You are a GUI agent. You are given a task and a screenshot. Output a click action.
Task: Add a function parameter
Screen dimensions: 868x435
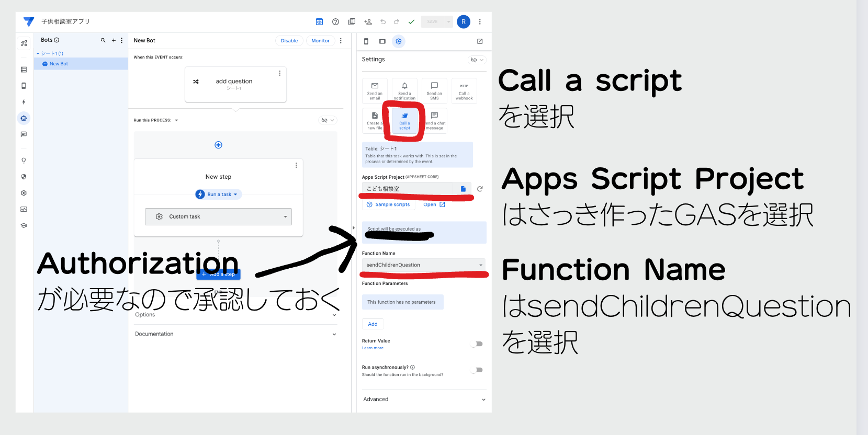(373, 324)
